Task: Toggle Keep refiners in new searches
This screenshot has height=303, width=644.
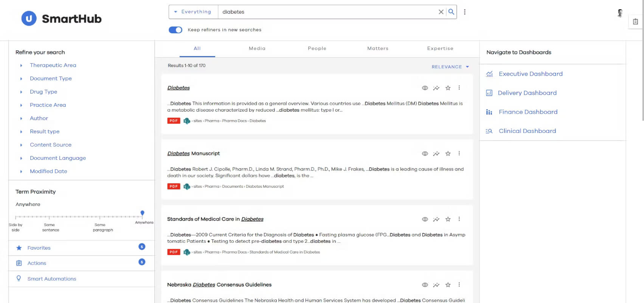Action: coord(175,30)
